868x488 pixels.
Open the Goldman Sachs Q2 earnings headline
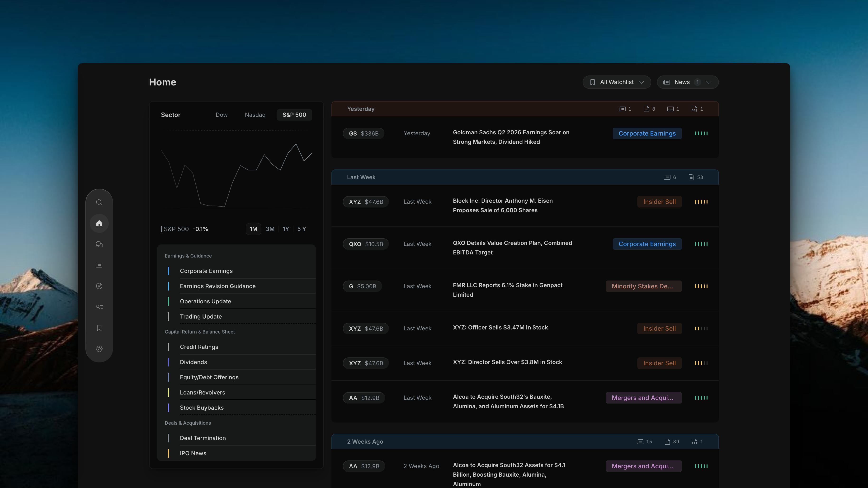pyautogui.click(x=511, y=137)
